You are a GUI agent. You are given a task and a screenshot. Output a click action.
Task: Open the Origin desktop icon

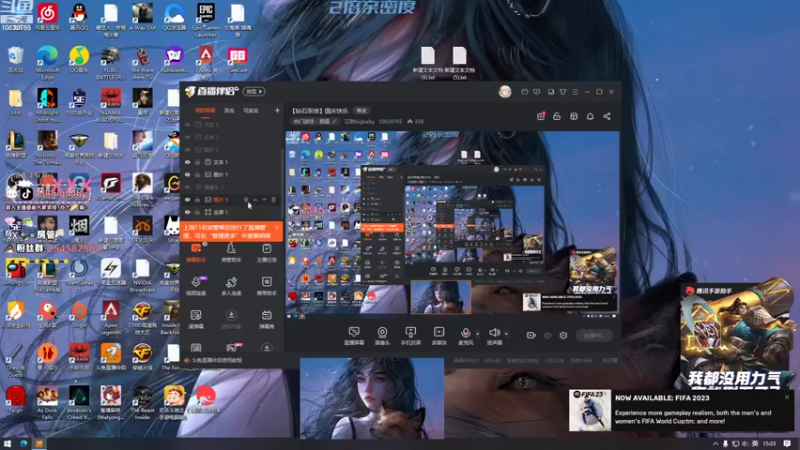click(x=79, y=314)
